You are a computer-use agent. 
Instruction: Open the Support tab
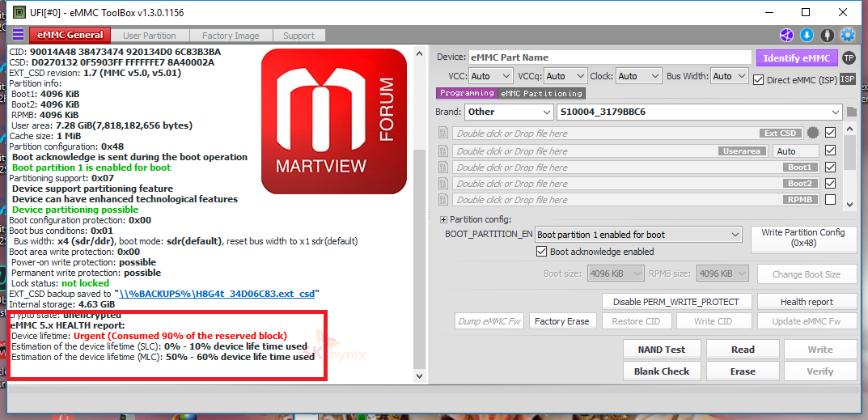[299, 36]
